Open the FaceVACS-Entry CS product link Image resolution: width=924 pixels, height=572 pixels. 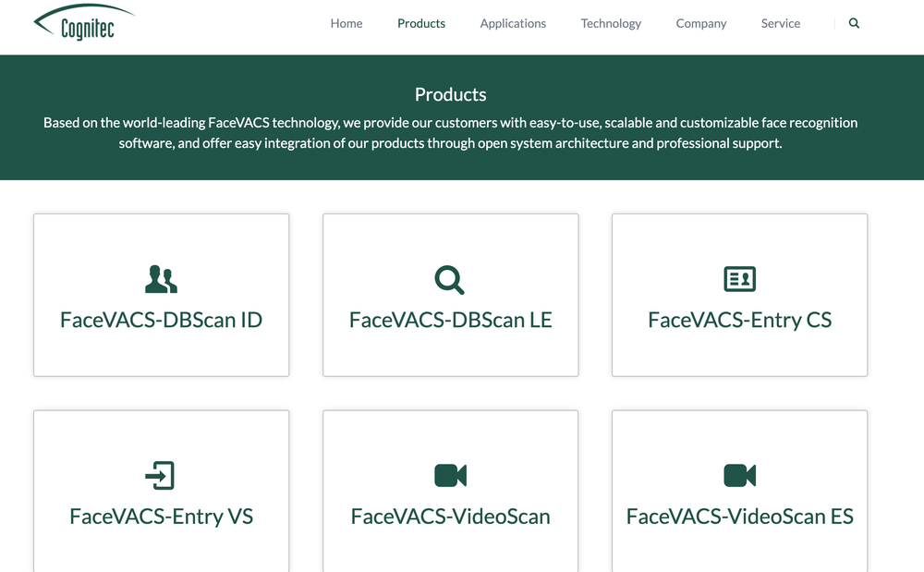739,320
